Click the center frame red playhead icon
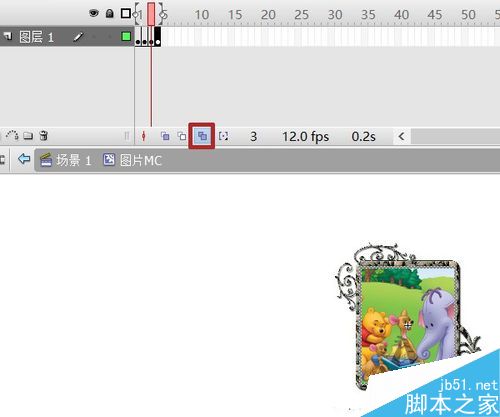 pos(144,136)
